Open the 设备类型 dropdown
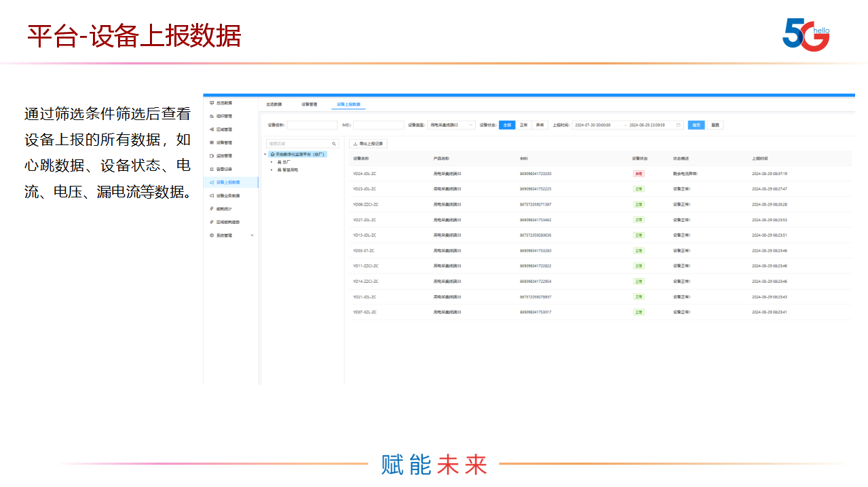 pos(451,125)
